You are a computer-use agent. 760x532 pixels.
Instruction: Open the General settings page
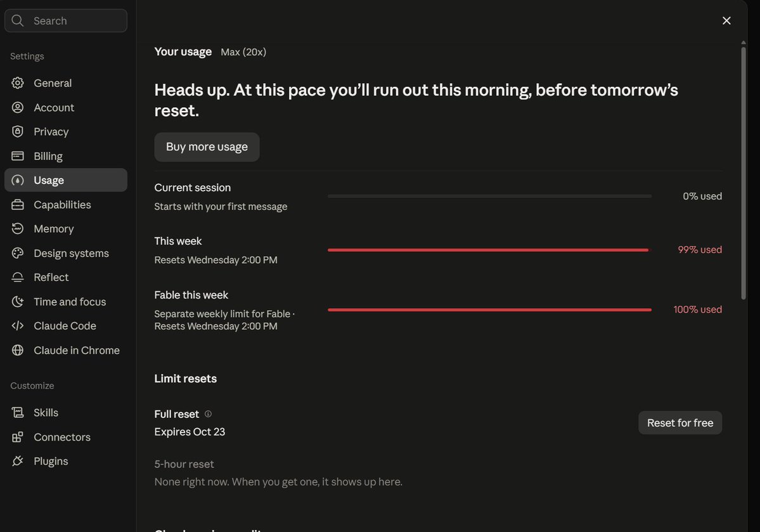pos(66,83)
